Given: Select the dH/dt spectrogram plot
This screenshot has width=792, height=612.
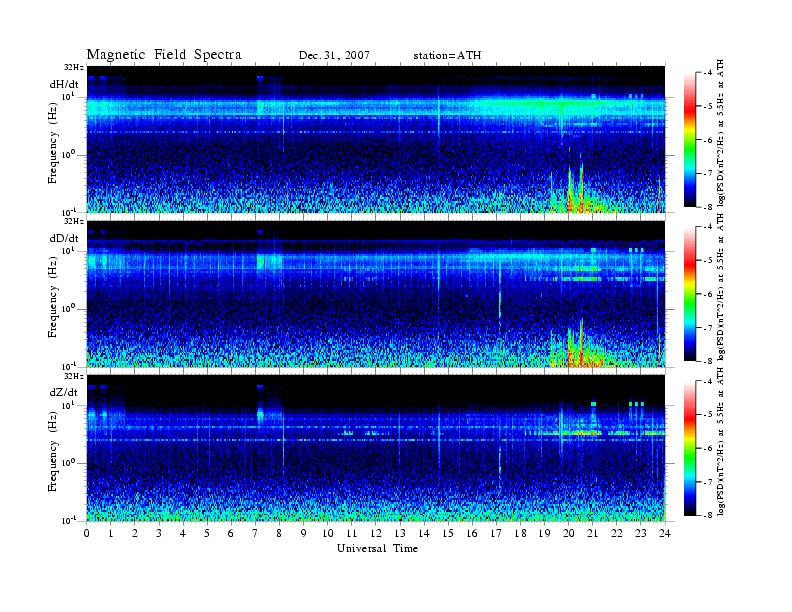Looking at the screenshot, I should [376, 139].
